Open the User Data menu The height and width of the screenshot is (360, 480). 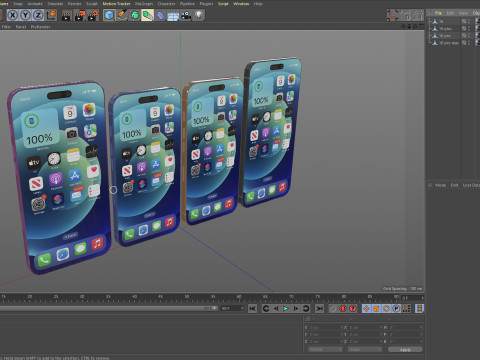click(471, 185)
